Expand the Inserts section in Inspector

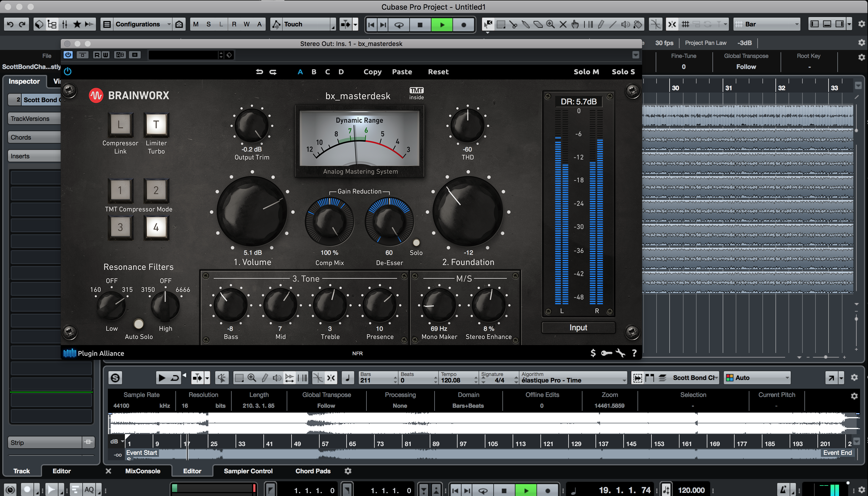pos(35,156)
